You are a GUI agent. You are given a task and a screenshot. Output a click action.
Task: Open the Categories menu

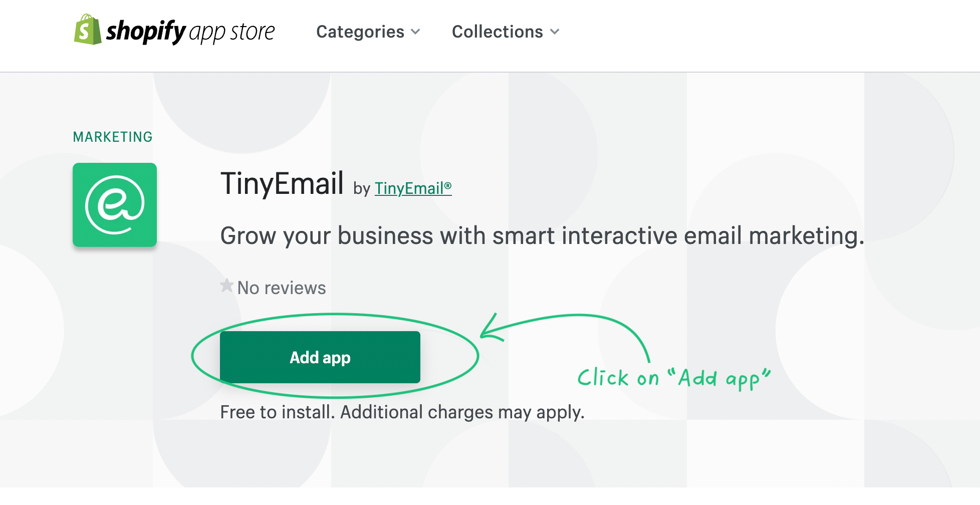point(360,32)
